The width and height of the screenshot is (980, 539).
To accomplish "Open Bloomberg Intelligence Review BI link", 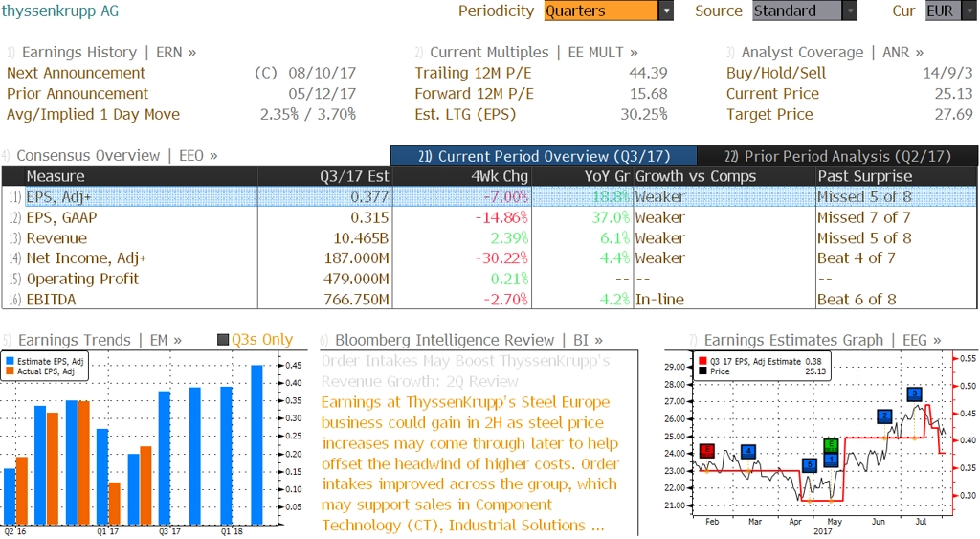I will tap(469, 340).
